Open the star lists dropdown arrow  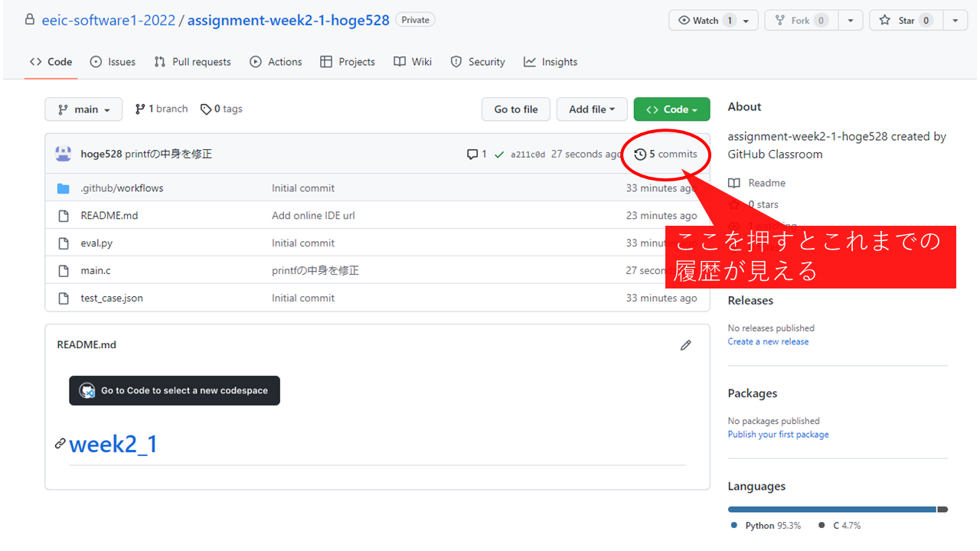click(x=955, y=21)
